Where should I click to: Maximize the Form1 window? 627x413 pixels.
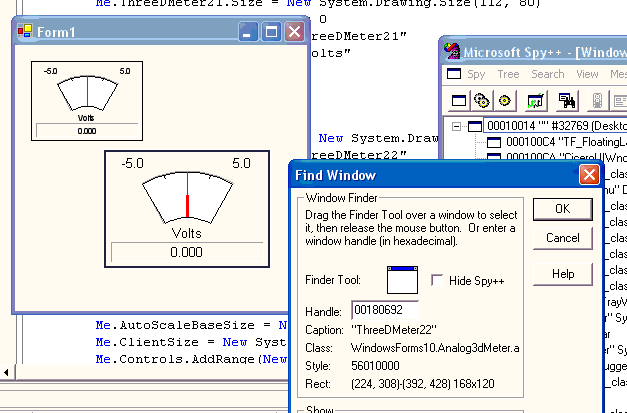click(x=271, y=32)
